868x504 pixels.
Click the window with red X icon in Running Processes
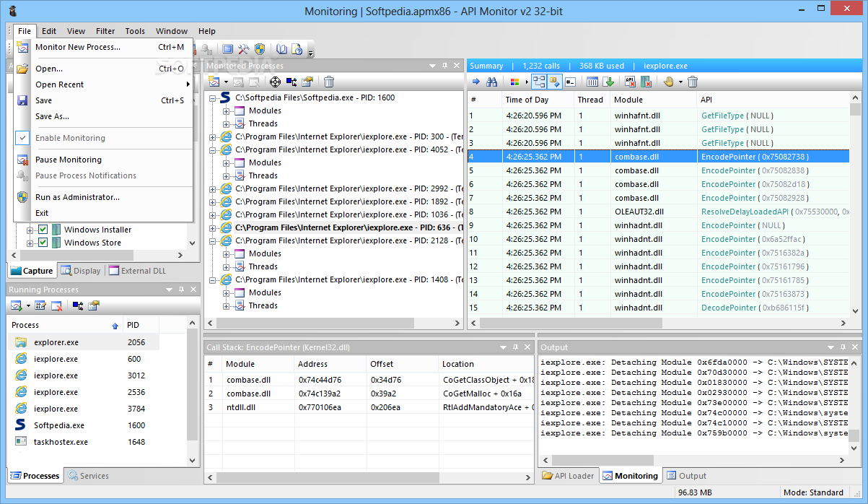click(x=56, y=305)
